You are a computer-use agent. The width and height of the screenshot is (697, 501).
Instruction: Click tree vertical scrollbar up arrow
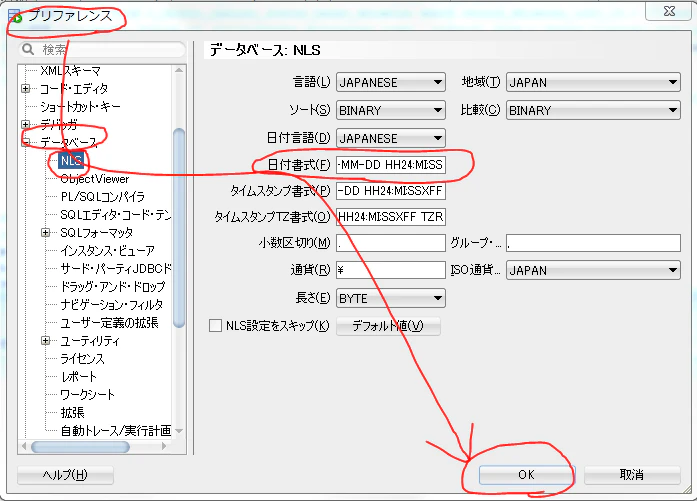click(x=179, y=70)
